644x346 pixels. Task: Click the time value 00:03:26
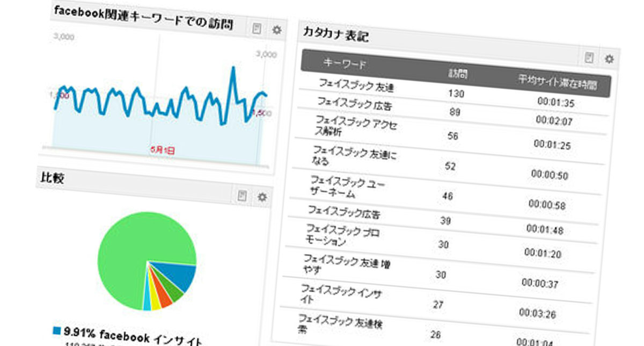click(x=537, y=314)
